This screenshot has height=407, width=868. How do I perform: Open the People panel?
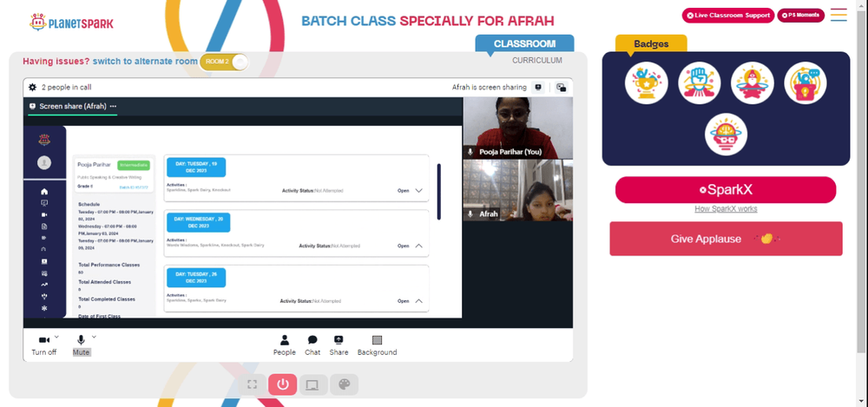pyautogui.click(x=284, y=345)
